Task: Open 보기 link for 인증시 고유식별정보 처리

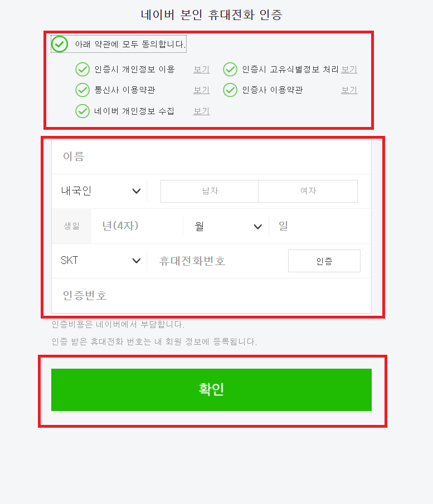Action: (349, 70)
